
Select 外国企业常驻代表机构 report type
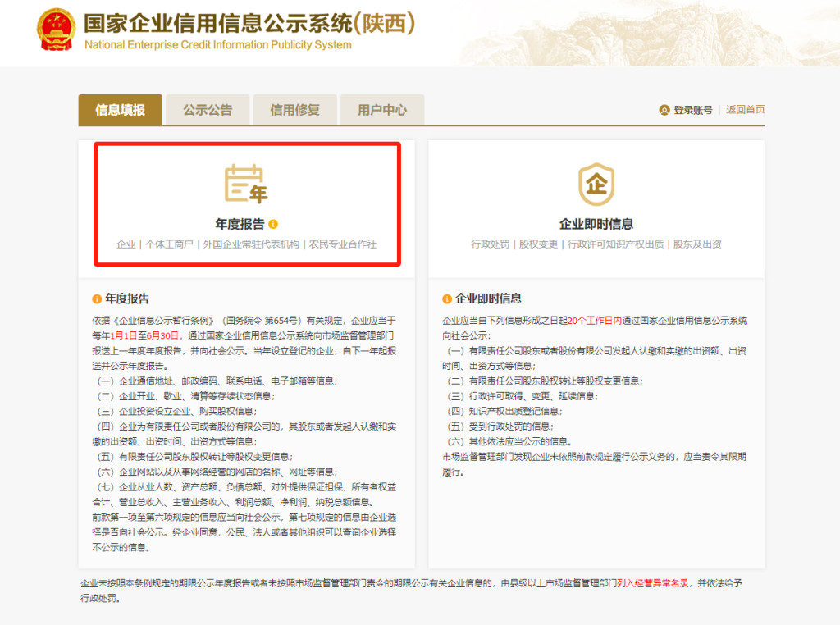(x=251, y=244)
